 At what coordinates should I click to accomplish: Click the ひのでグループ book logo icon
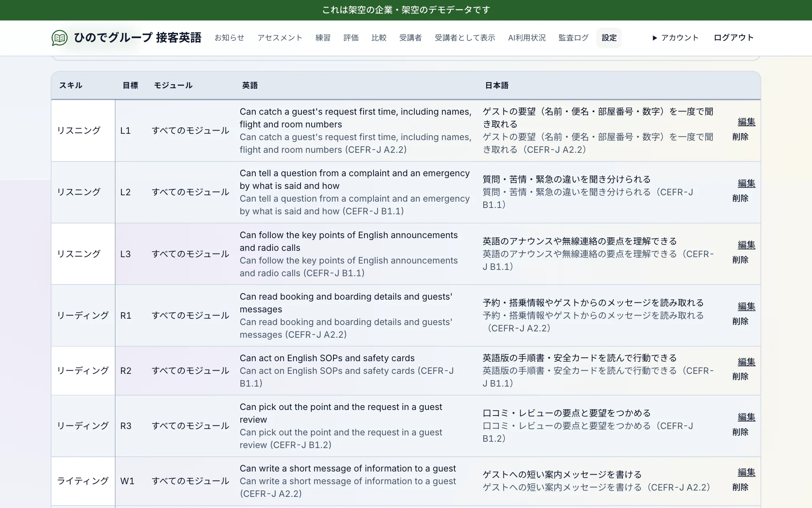(59, 38)
